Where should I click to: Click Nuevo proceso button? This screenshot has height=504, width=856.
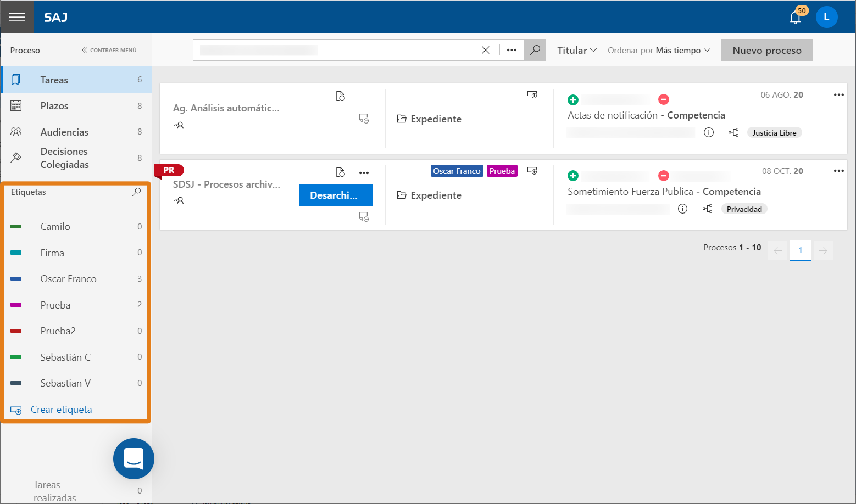click(767, 50)
